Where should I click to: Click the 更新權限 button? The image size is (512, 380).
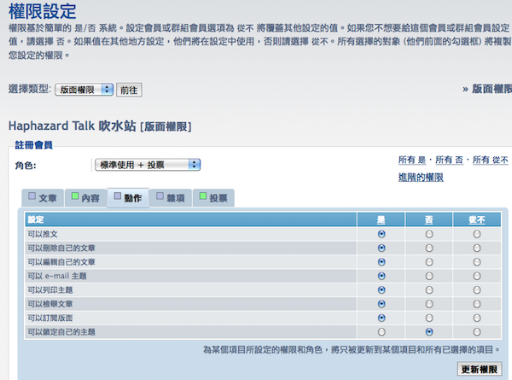tap(479, 369)
